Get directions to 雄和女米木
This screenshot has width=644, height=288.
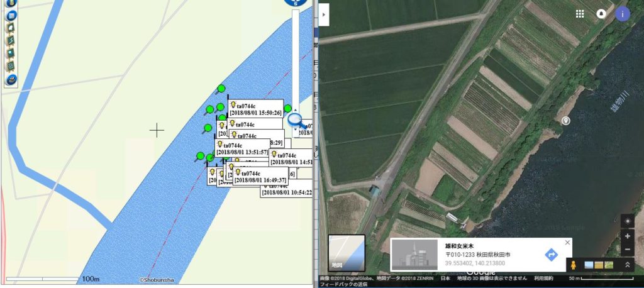(x=551, y=254)
